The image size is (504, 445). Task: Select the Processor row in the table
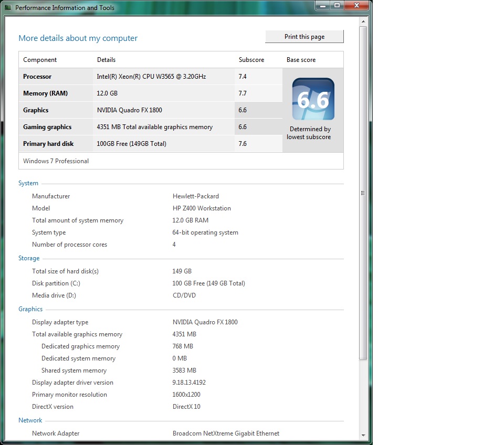37,77
